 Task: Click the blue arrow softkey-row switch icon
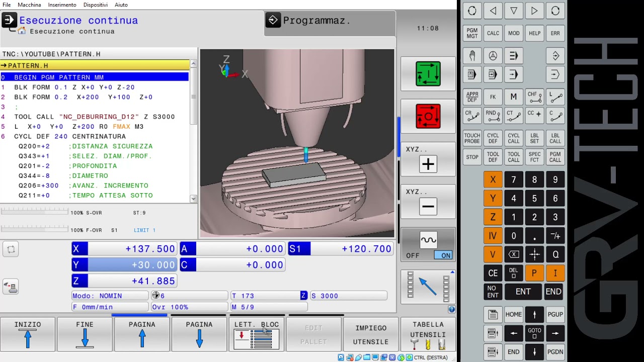428,286
